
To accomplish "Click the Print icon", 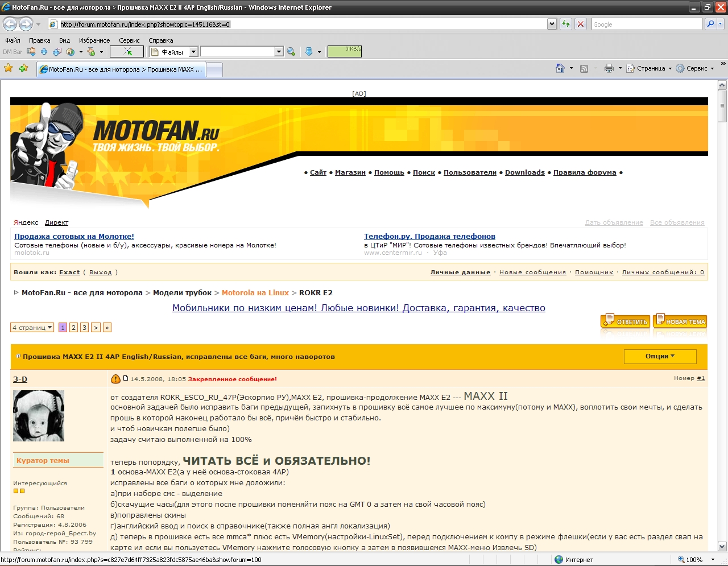I will click(x=609, y=68).
